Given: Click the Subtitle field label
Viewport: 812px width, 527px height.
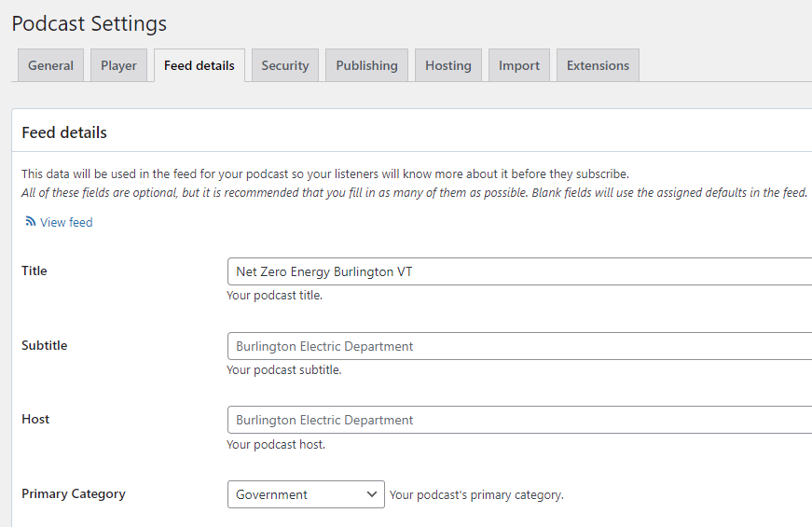Looking at the screenshot, I should click(45, 345).
